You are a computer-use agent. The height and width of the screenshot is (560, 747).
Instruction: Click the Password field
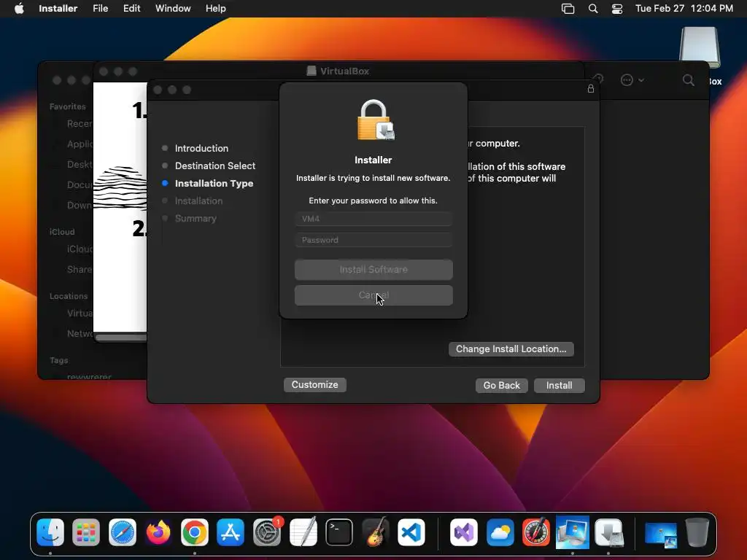[x=373, y=240]
